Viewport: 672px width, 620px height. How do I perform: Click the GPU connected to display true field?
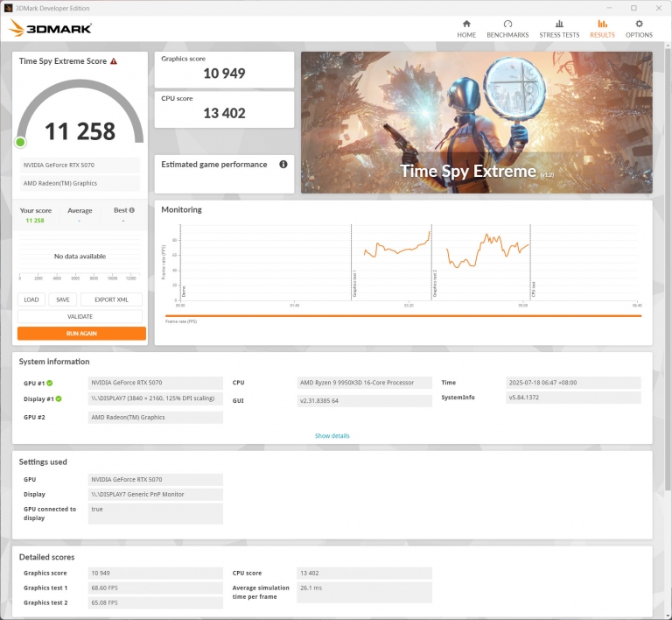pos(155,513)
